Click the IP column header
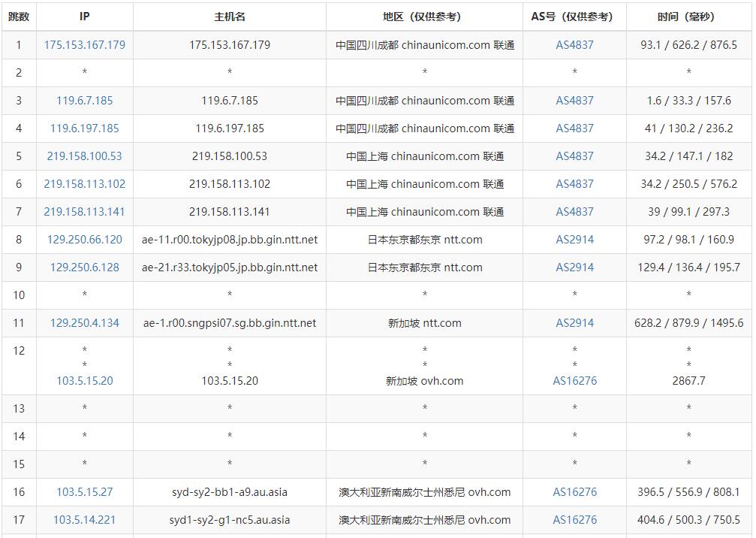 tap(84, 17)
